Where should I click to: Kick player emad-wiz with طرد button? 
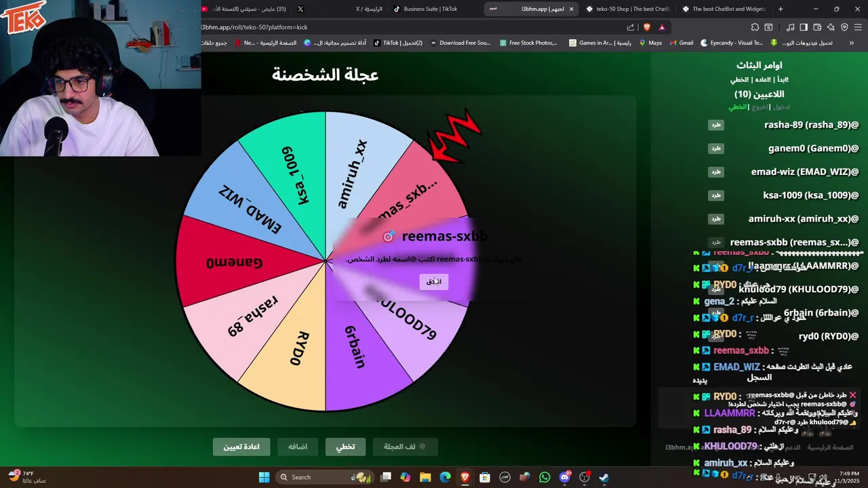pos(716,172)
